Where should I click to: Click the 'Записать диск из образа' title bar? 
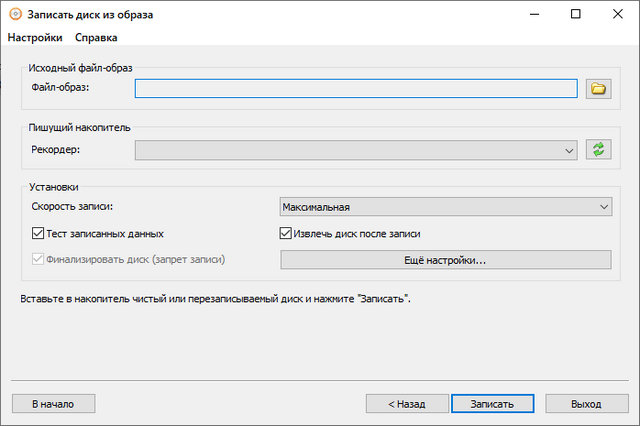[x=250, y=15]
